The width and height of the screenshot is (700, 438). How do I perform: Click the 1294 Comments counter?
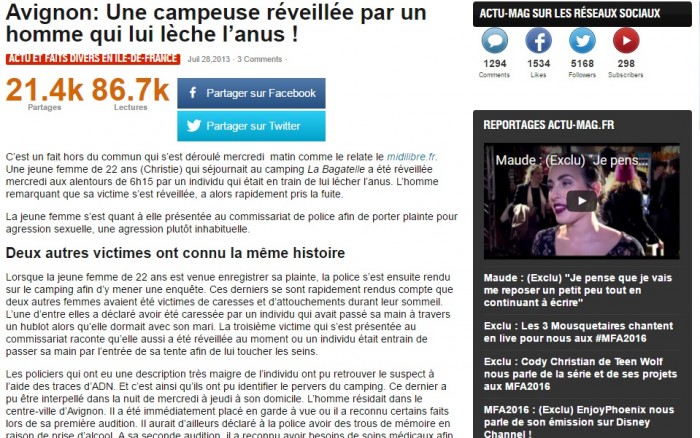pyautogui.click(x=494, y=68)
